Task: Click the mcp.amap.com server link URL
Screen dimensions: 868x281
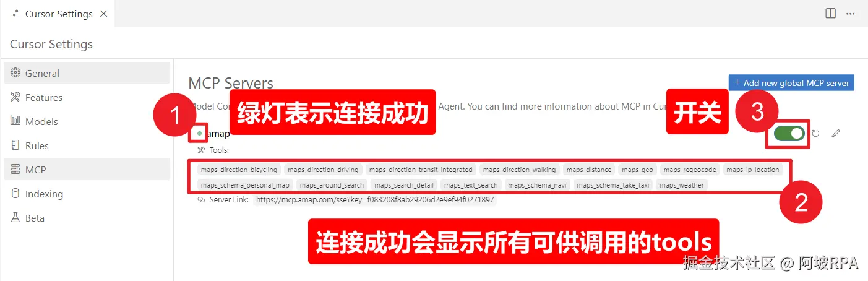Action: pyautogui.click(x=375, y=200)
